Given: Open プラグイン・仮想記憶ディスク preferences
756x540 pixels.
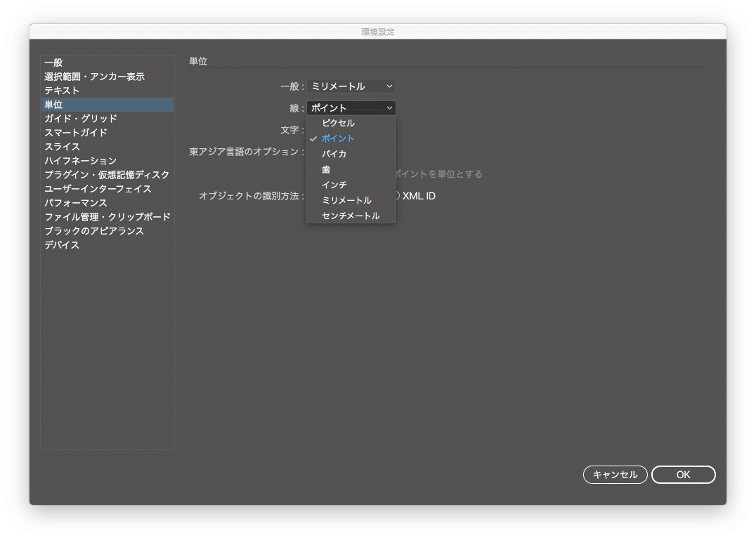Looking at the screenshot, I should (107, 174).
